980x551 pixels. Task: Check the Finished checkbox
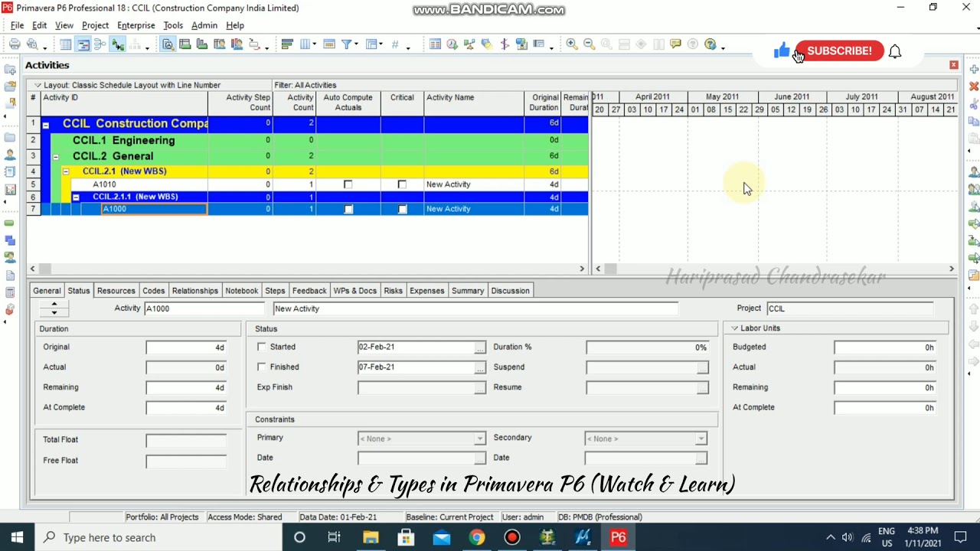tap(262, 367)
